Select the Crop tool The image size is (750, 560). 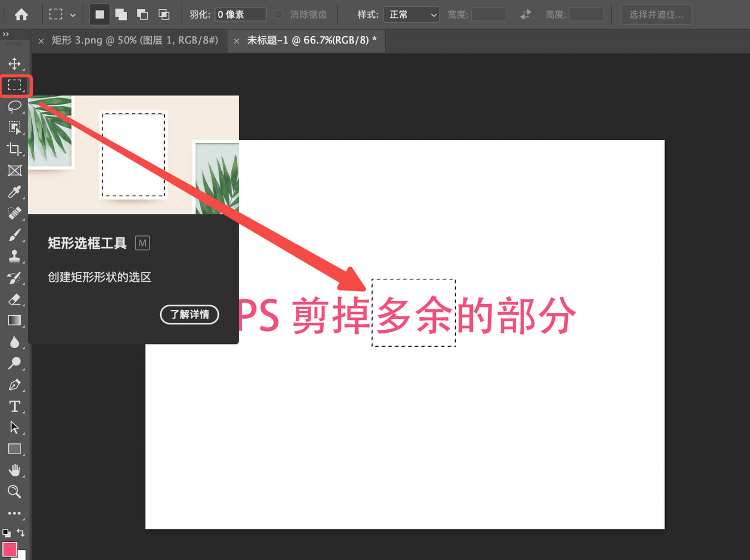point(15,149)
